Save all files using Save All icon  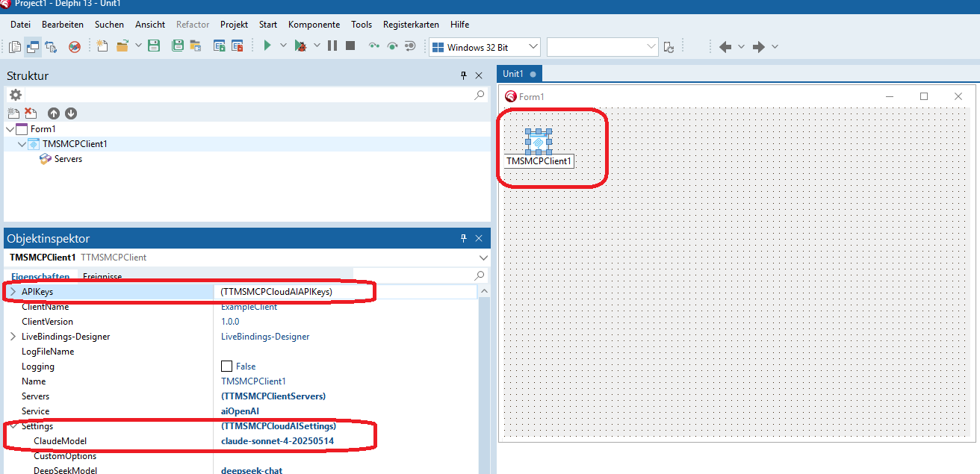click(x=178, y=46)
